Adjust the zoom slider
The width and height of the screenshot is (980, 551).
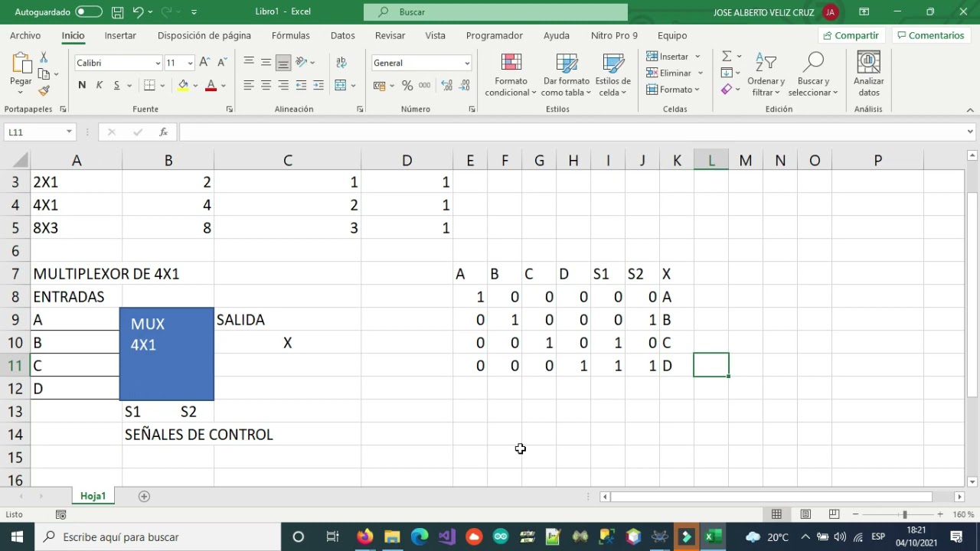[x=904, y=514]
